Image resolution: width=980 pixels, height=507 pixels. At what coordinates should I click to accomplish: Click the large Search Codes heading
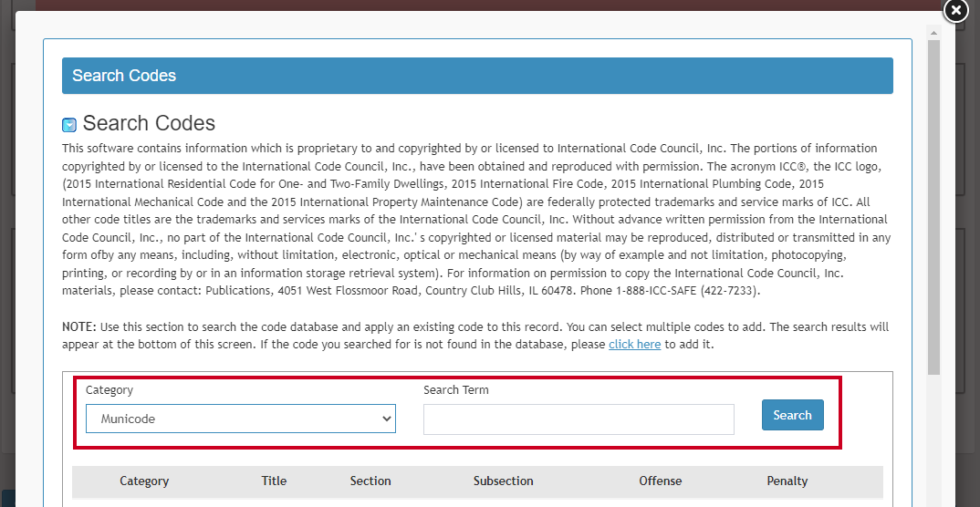pos(149,123)
